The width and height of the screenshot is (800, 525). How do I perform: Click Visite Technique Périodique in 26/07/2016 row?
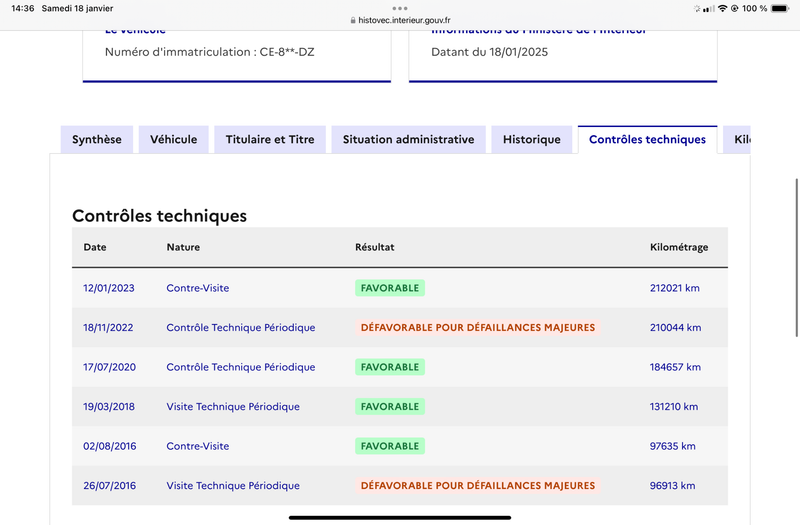233,486
